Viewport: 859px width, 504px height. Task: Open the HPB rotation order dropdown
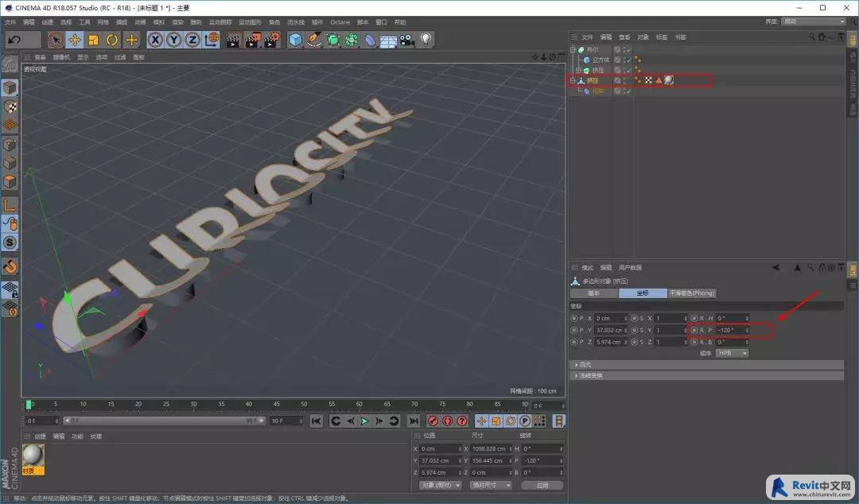click(732, 353)
